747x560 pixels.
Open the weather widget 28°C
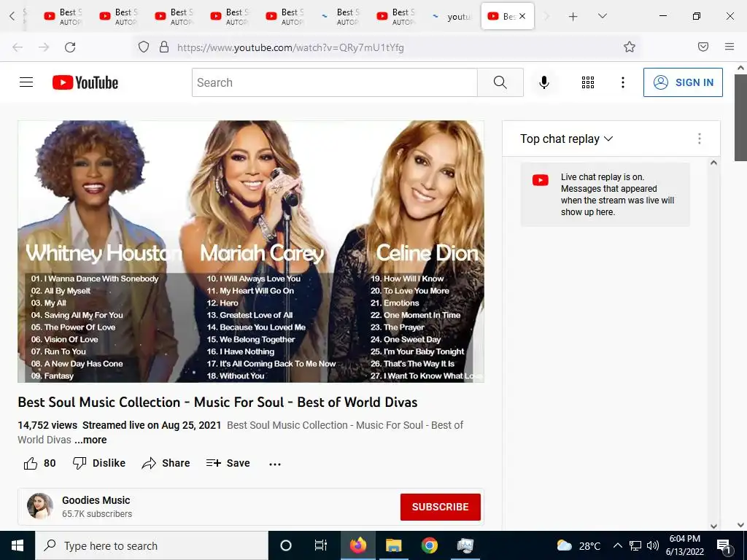click(x=578, y=545)
